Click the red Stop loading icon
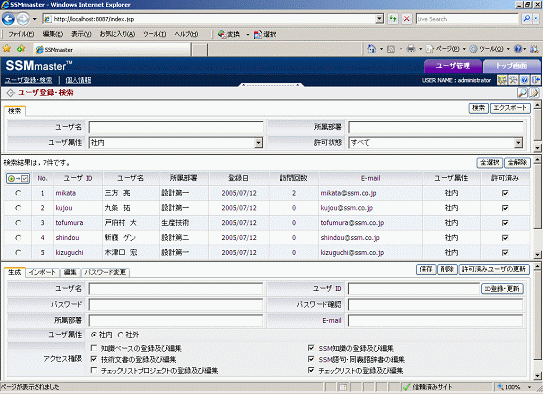Image resolution: width=543 pixels, height=394 pixels. [407, 19]
